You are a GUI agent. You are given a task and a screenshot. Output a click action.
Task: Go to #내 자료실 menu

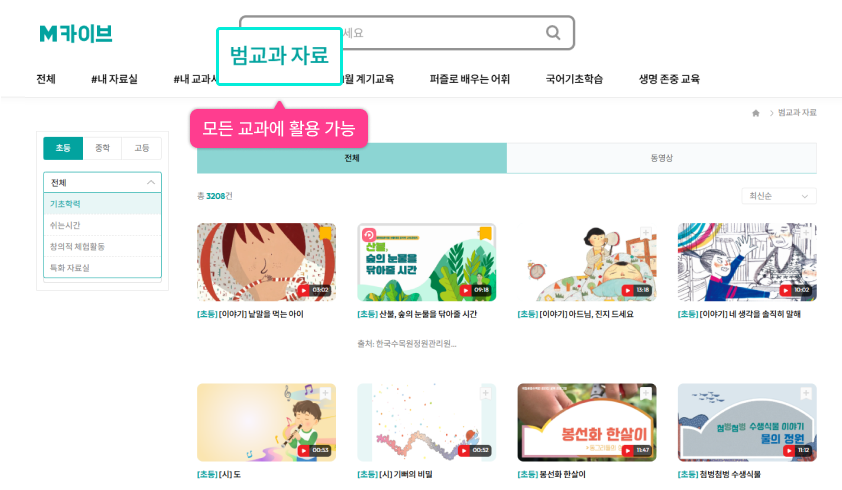point(114,79)
